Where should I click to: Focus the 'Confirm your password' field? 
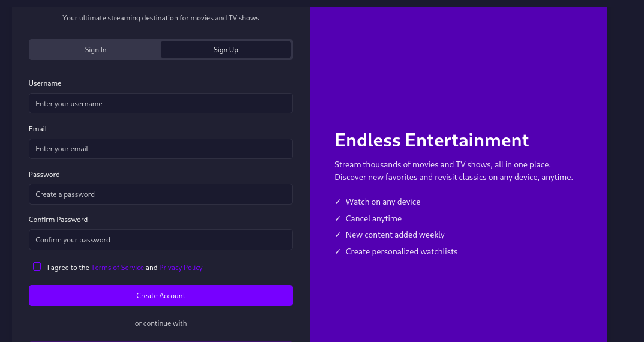[160, 240]
